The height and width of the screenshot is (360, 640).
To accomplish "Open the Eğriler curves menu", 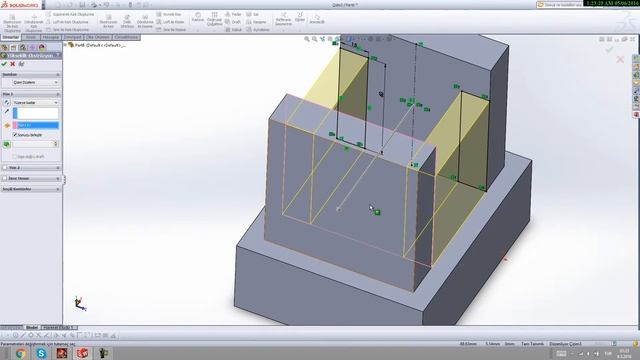I will (x=300, y=17).
